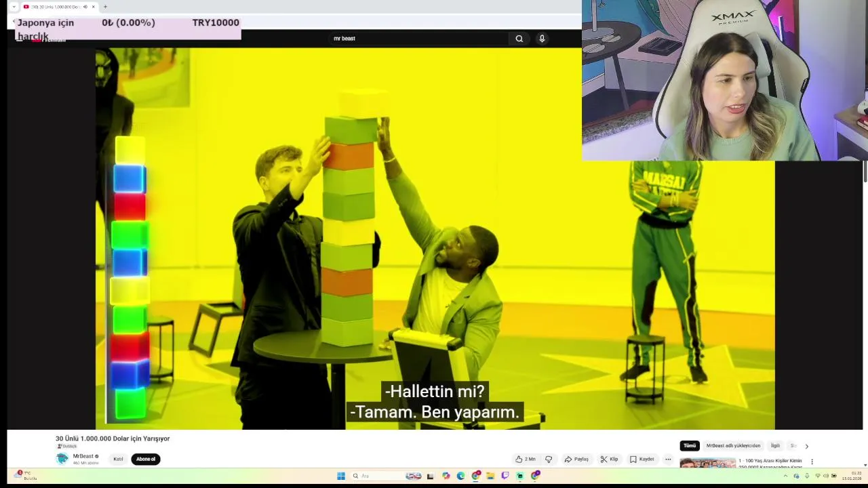Open the black Task View taskbar icon

point(430,476)
